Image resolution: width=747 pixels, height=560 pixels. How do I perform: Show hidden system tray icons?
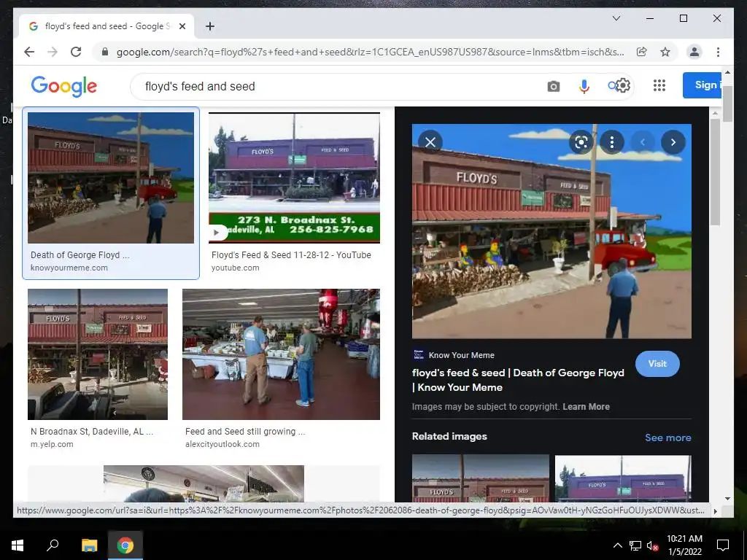(x=617, y=545)
